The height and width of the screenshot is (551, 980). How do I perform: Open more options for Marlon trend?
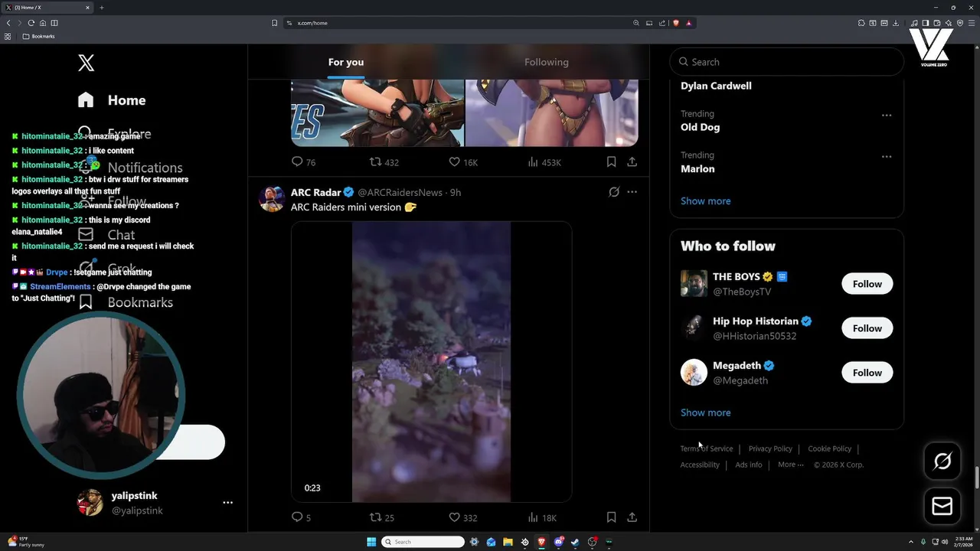[x=886, y=156]
